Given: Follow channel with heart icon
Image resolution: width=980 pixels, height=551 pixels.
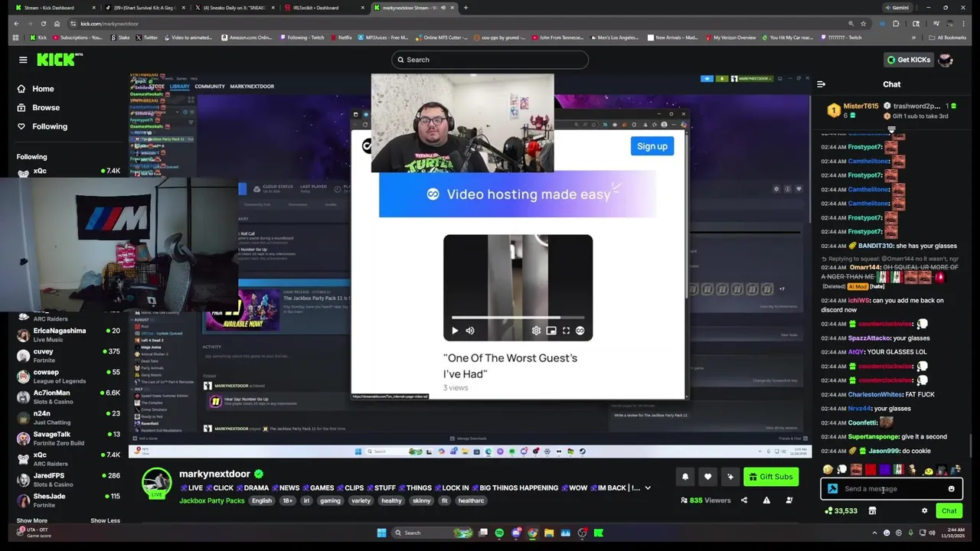Looking at the screenshot, I should coord(707,477).
